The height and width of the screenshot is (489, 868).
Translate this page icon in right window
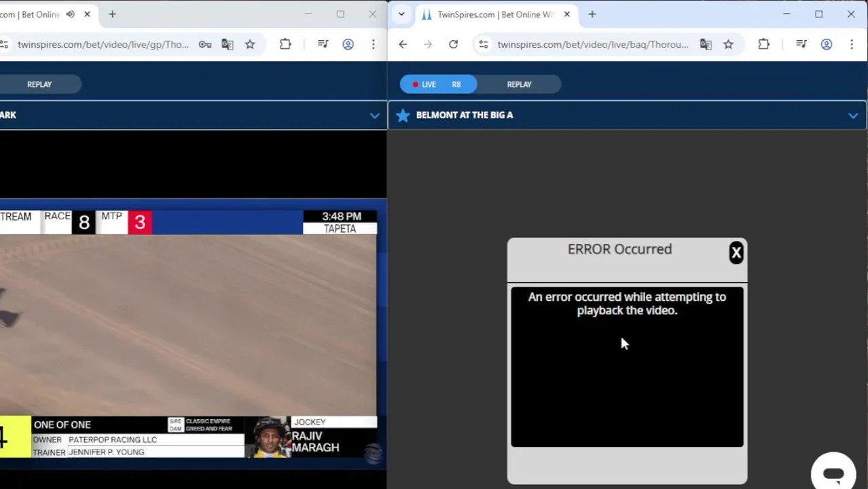706,44
